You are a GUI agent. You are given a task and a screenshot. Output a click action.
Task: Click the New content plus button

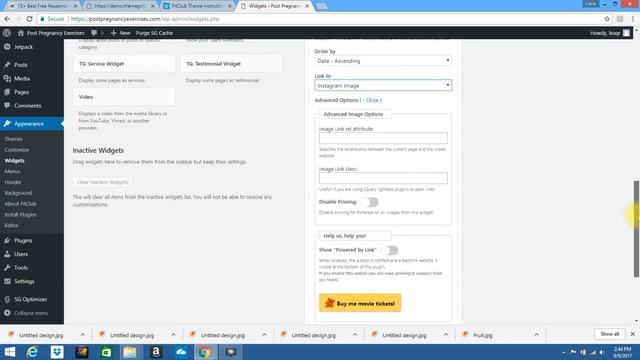[120, 33]
